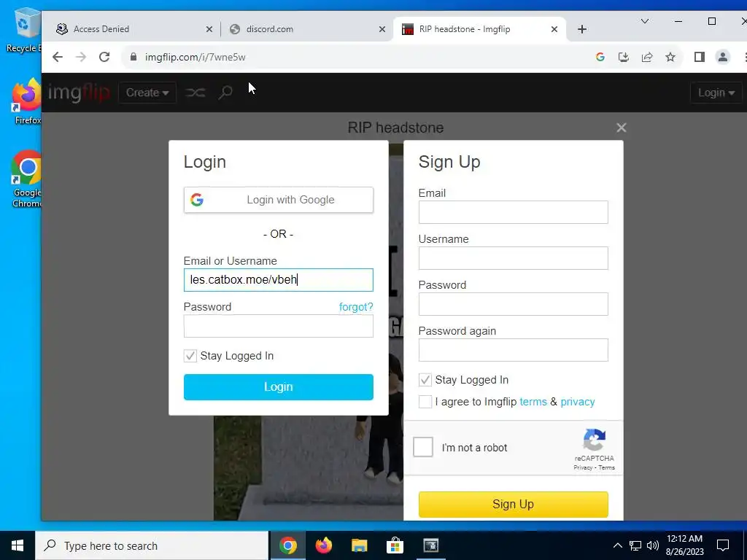Uncheck Stay Logged In in Sign Up

click(x=425, y=380)
